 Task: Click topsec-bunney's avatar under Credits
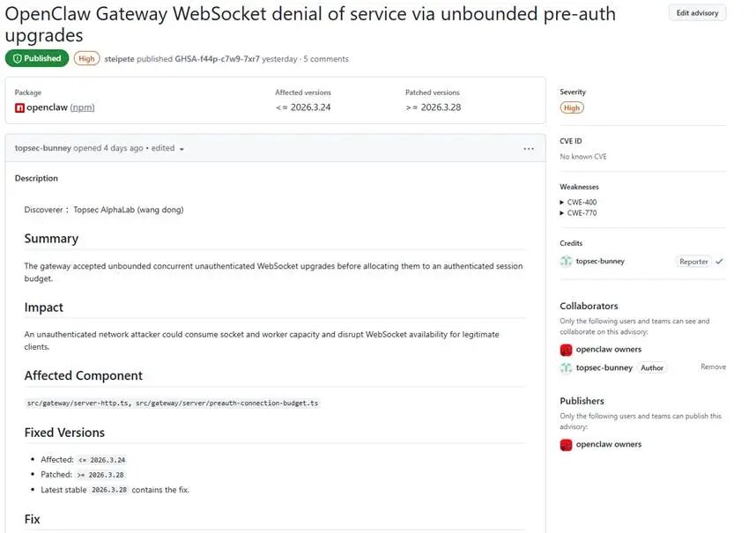click(566, 262)
